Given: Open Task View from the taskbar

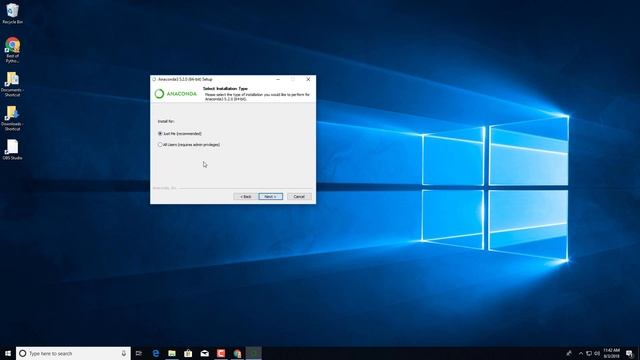Looking at the screenshot, I should [x=139, y=353].
